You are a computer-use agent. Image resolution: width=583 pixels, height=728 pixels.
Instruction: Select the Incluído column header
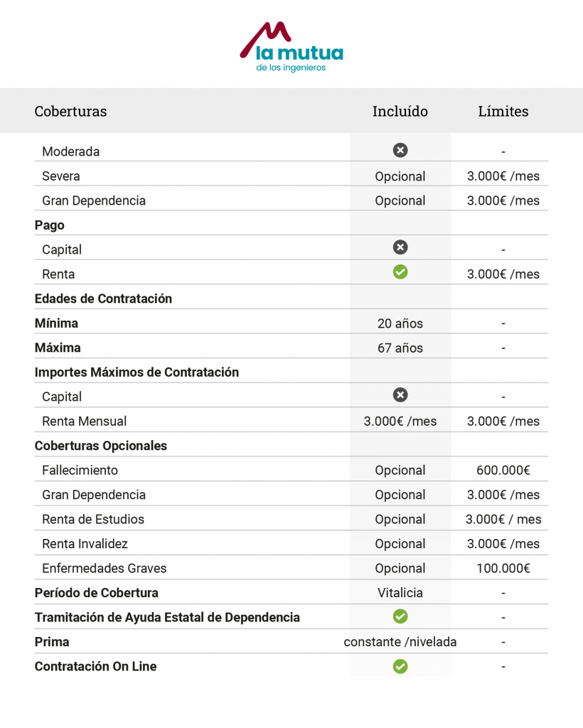[x=400, y=112]
